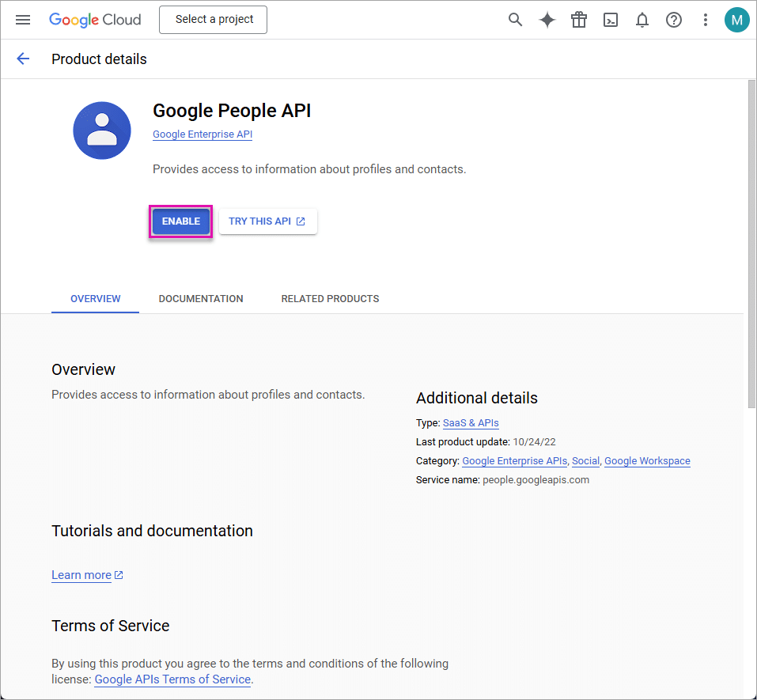
Task: Open Gemini AI sparkle assistant
Action: pos(547,20)
